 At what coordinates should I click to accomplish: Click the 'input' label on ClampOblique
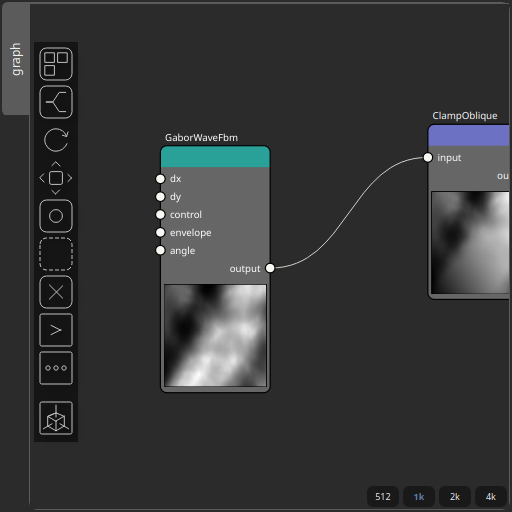pyautogui.click(x=449, y=158)
